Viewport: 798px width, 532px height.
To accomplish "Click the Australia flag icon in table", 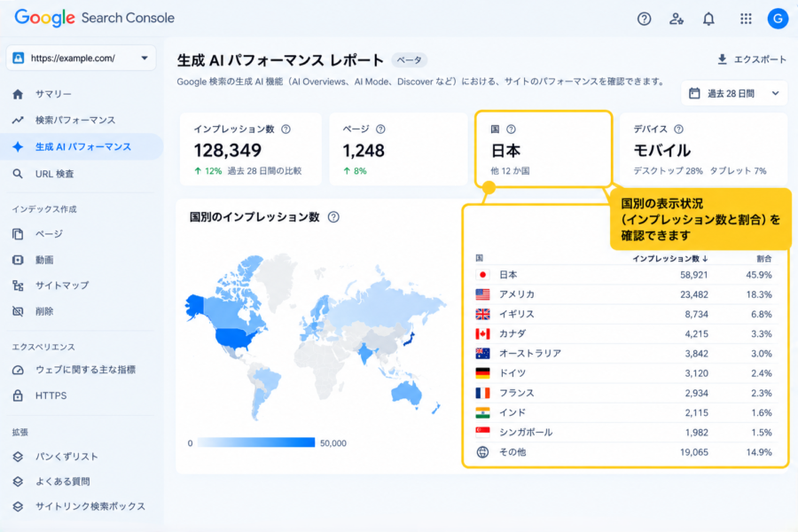I will tap(482, 353).
